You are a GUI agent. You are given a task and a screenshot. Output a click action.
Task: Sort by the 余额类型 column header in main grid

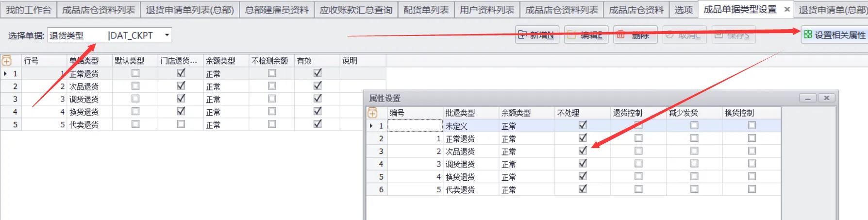(220, 61)
